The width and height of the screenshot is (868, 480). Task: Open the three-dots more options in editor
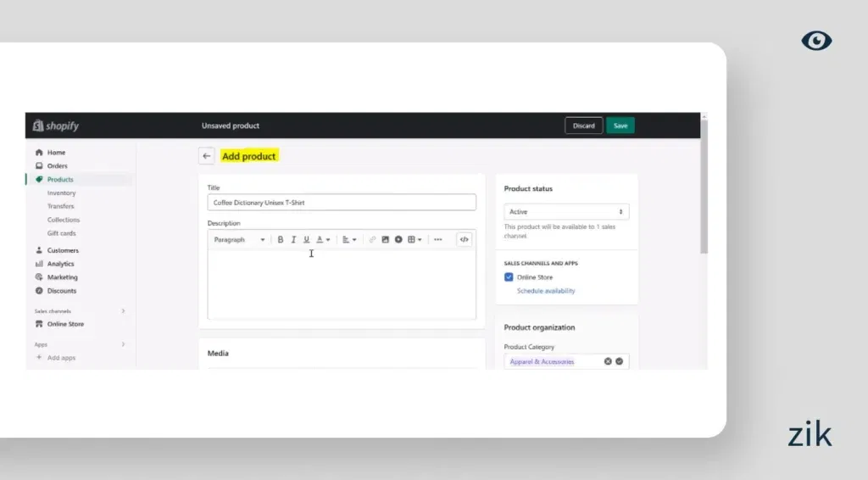click(437, 240)
